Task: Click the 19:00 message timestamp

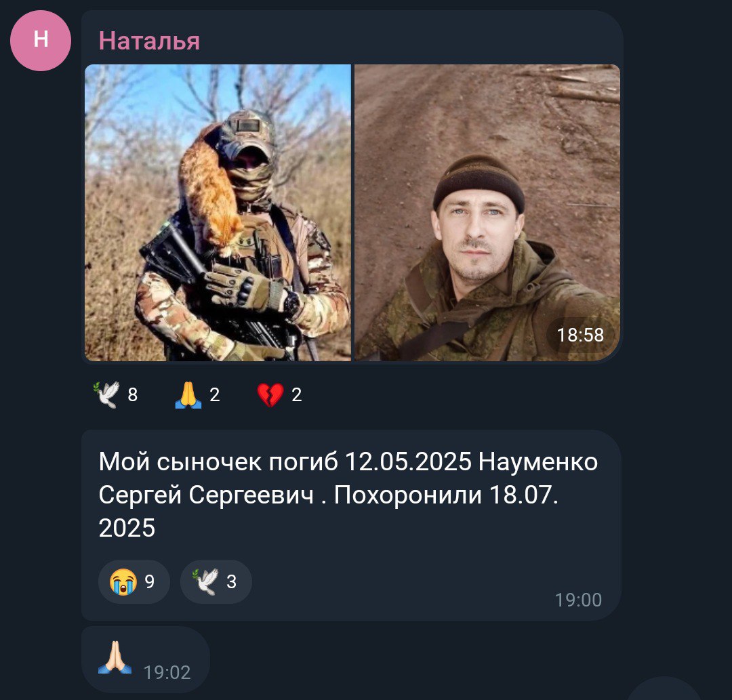Action: [578, 600]
